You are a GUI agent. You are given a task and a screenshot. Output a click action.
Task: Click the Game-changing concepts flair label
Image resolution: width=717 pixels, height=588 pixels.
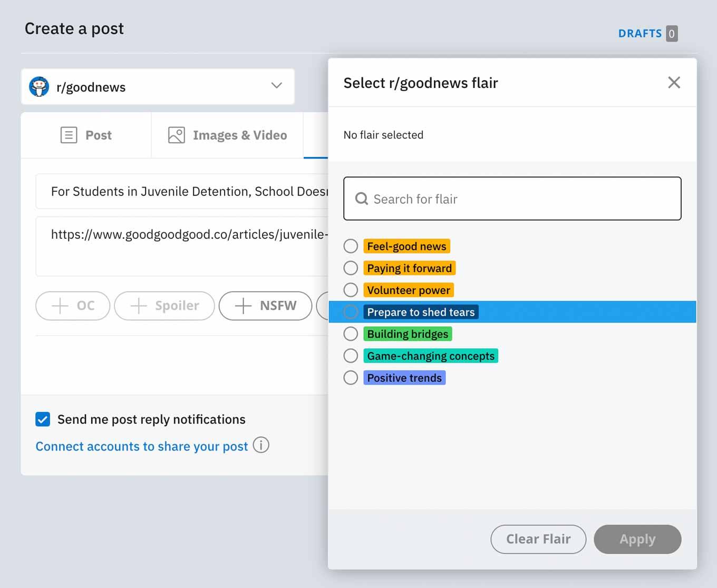(x=431, y=356)
